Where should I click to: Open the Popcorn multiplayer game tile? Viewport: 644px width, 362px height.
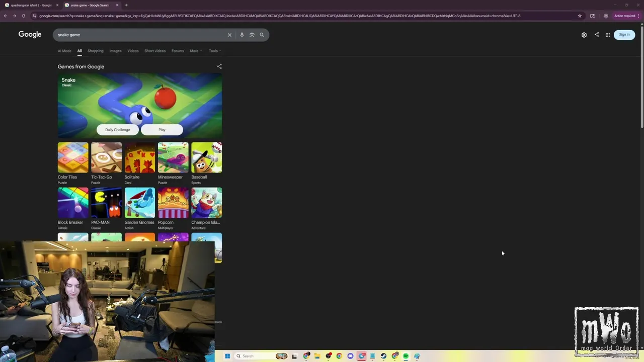173,208
